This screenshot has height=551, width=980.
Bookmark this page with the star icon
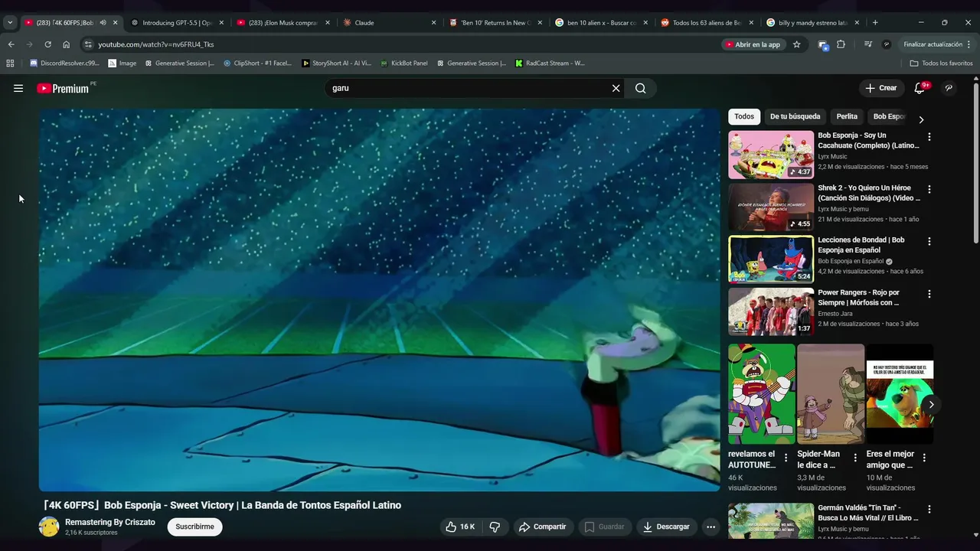pos(796,44)
